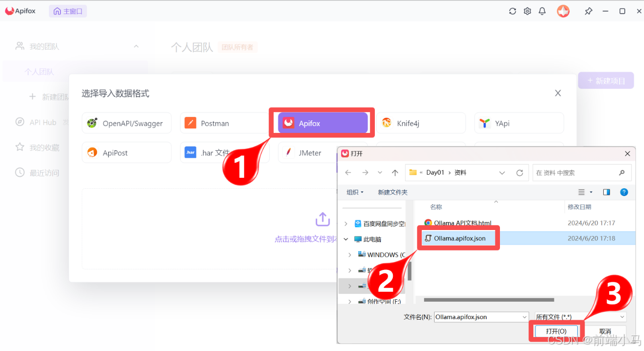Select WINDOWS (C:) drive in tree
This screenshot has width=644, height=351.
[381, 255]
